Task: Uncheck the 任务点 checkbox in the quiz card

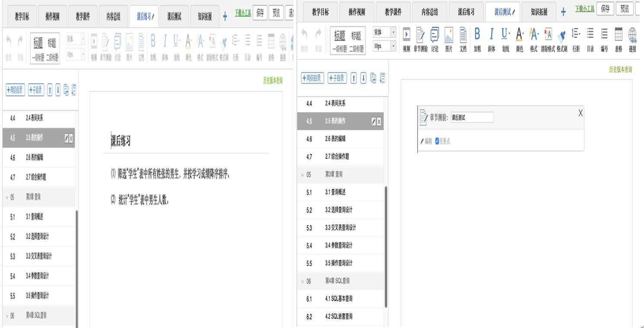Action: tap(437, 141)
